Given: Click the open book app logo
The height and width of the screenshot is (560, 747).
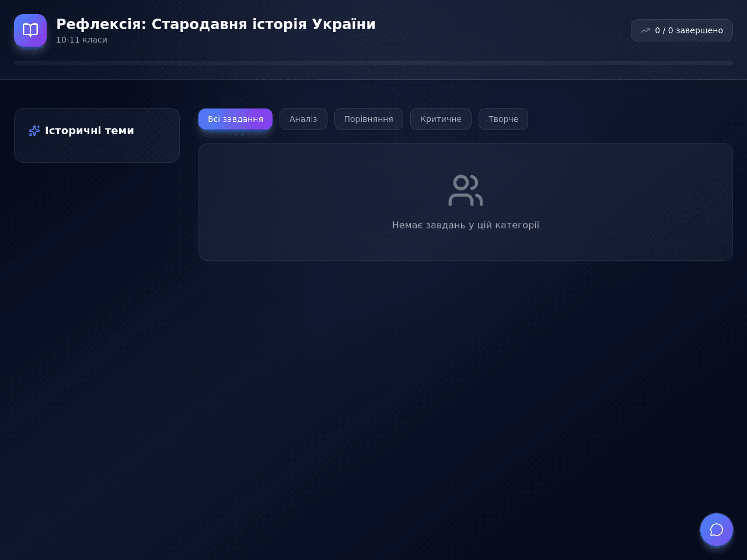Looking at the screenshot, I should pyautogui.click(x=30, y=30).
